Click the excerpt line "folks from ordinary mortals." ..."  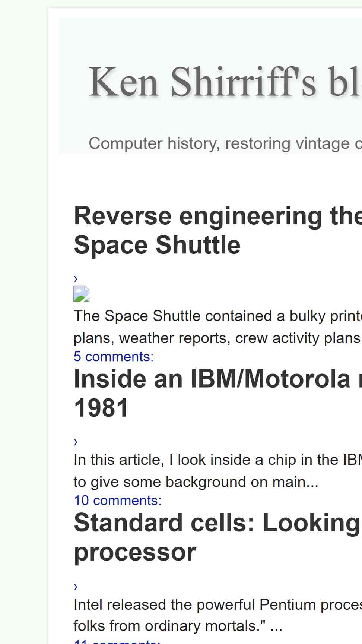(178, 626)
